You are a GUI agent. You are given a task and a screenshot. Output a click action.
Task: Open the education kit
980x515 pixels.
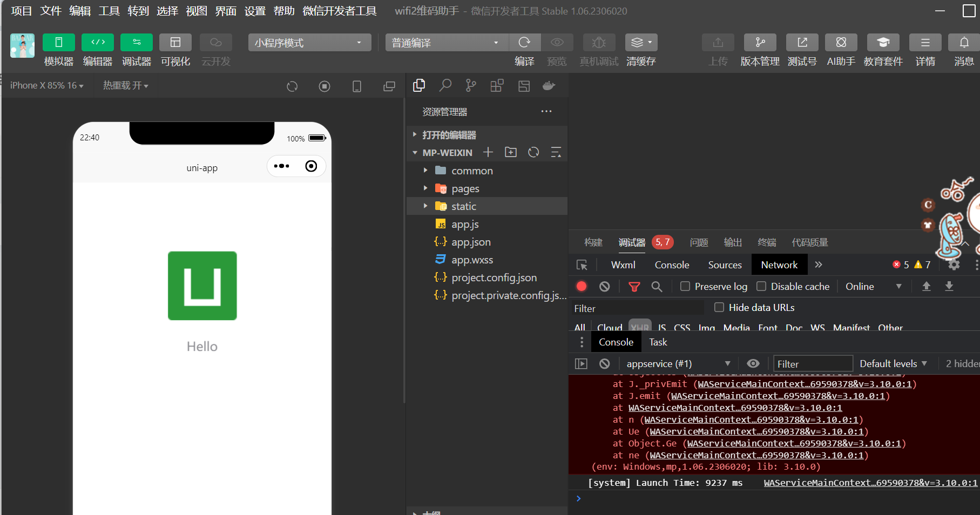883,42
